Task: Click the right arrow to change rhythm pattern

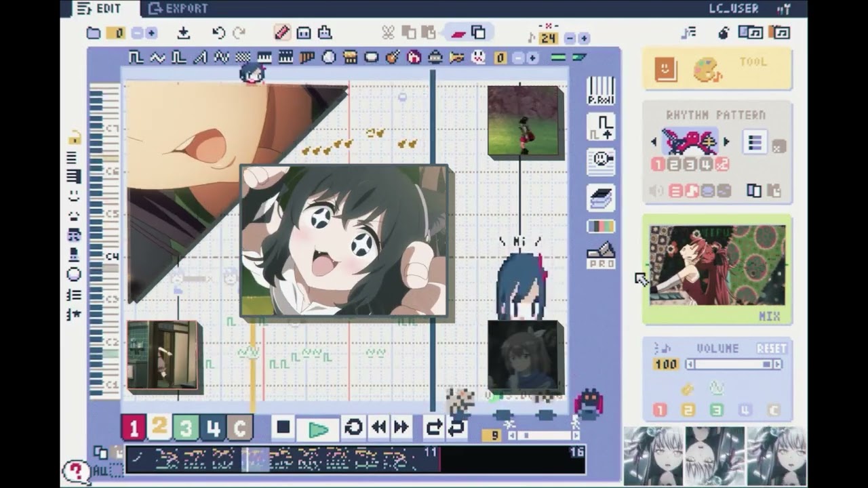Action: [726, 142]
